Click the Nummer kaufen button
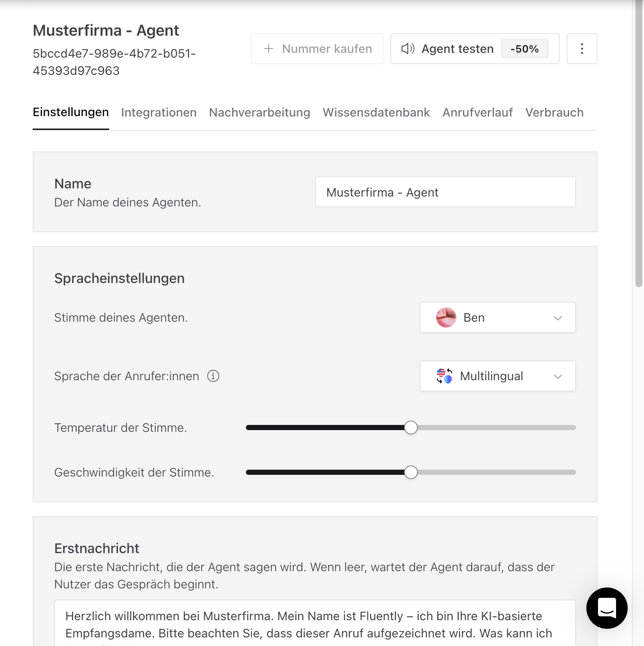Viewport: 644px width, 646px height. point(317,49)
